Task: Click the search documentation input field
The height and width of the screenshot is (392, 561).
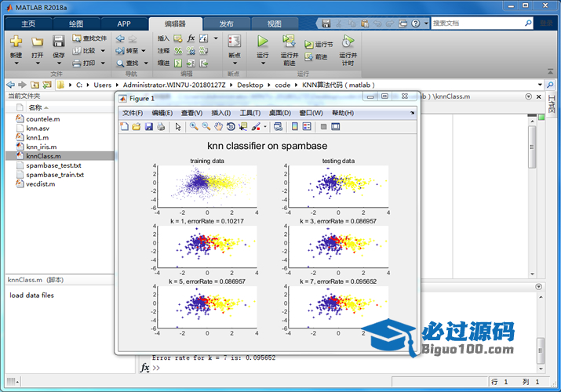Action: point(478,24)
